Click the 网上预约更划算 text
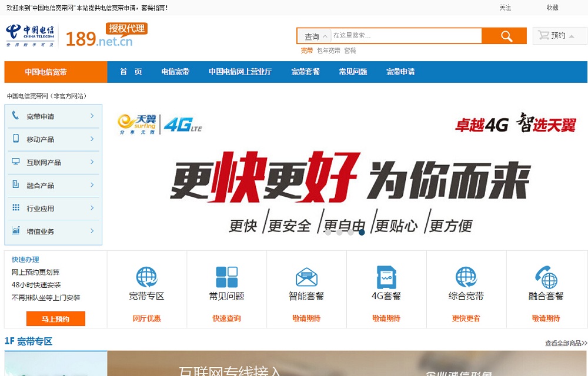588x376 pixels. pos(36,272)
